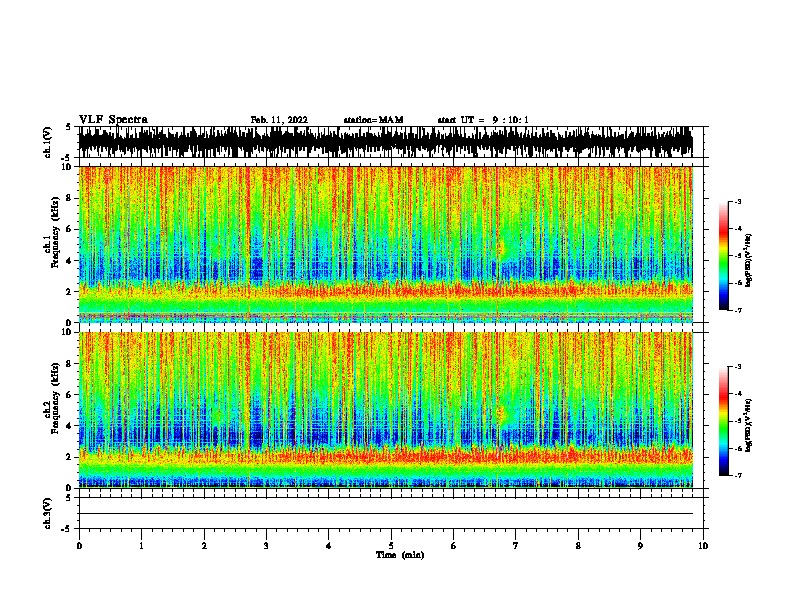Click time axis tick label "8"
The width and height of the screenshot is (792, 612).
pos(578,546)
